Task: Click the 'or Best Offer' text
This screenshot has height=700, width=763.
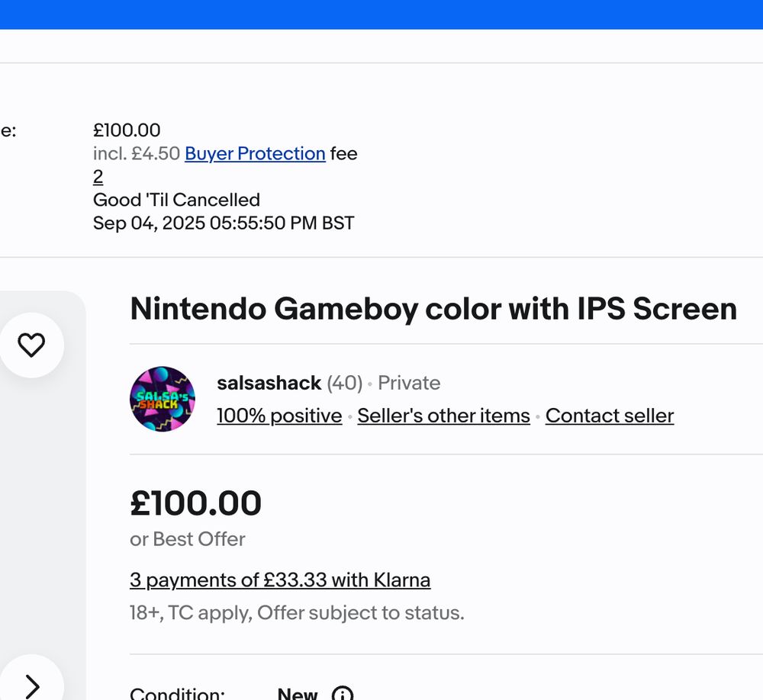Action: 188,539
